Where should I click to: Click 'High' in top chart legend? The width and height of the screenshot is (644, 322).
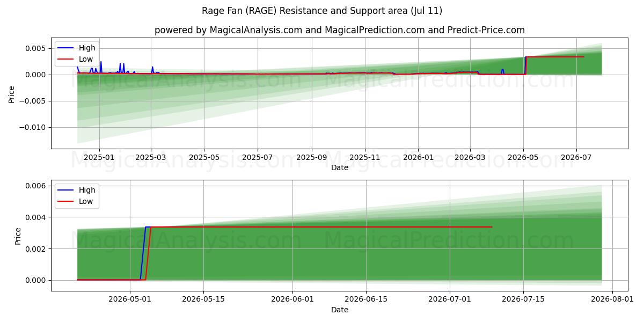pos(87,48)
